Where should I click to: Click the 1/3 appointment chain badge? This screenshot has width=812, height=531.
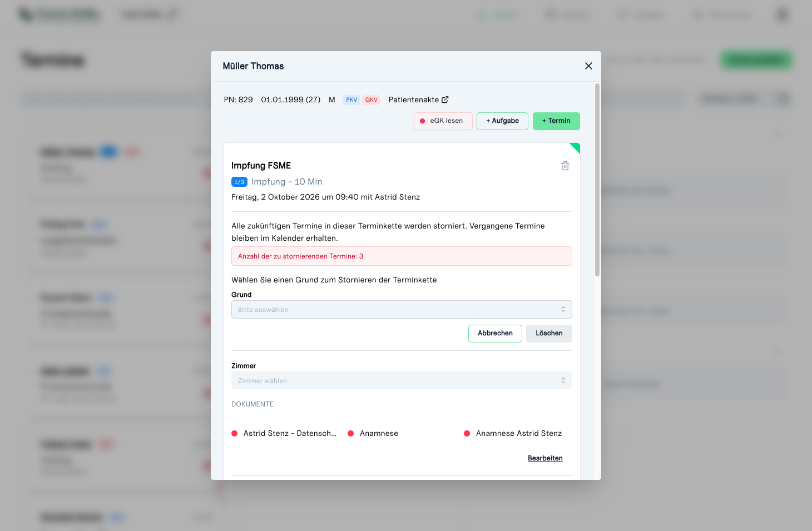point(239,182)
